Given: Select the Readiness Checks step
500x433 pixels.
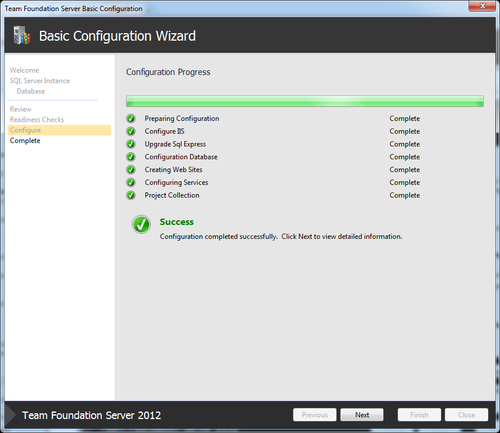Looking at the screenshot, I should pyautogui.click(x=37, y=119).
